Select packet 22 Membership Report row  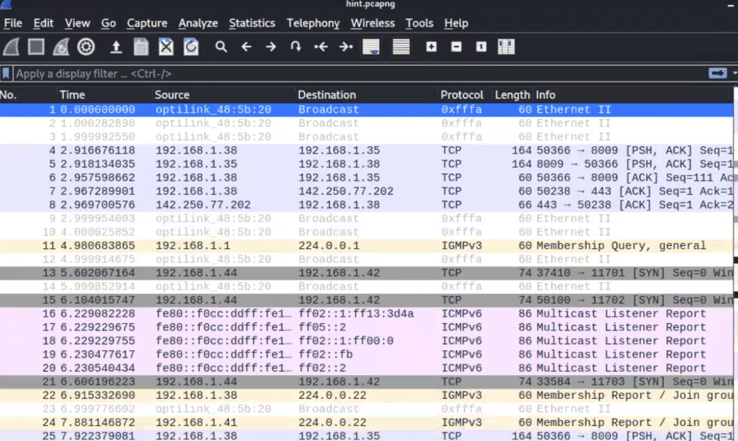[x=366, y=395]
